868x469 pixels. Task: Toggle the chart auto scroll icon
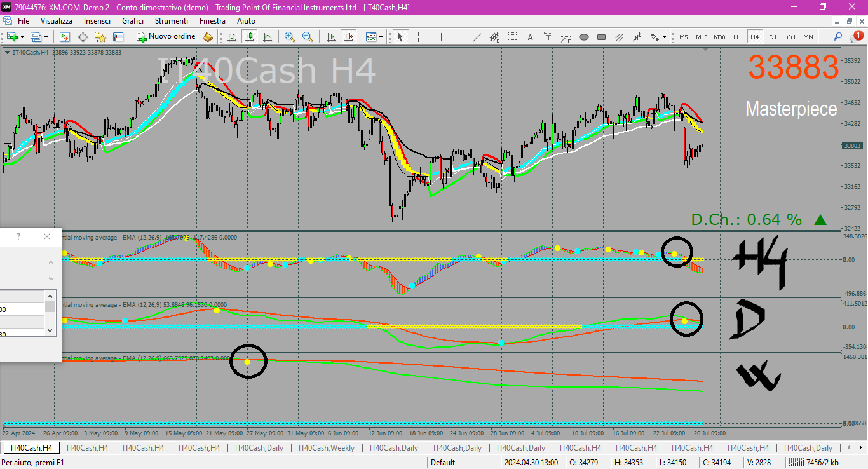(x=330, y=37)
